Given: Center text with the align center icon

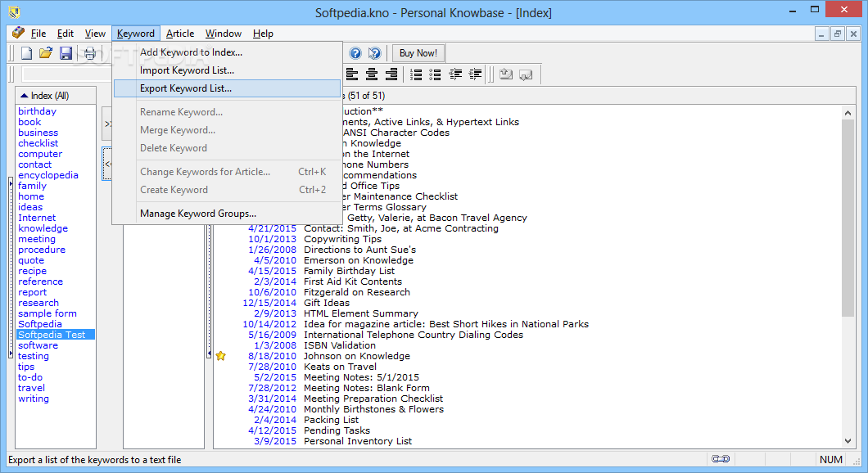Looking at the screenshot, I should click(372, 74).
